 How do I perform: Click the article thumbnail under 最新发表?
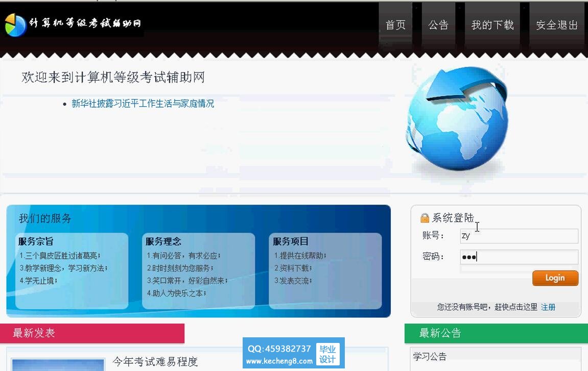(58, 365)
